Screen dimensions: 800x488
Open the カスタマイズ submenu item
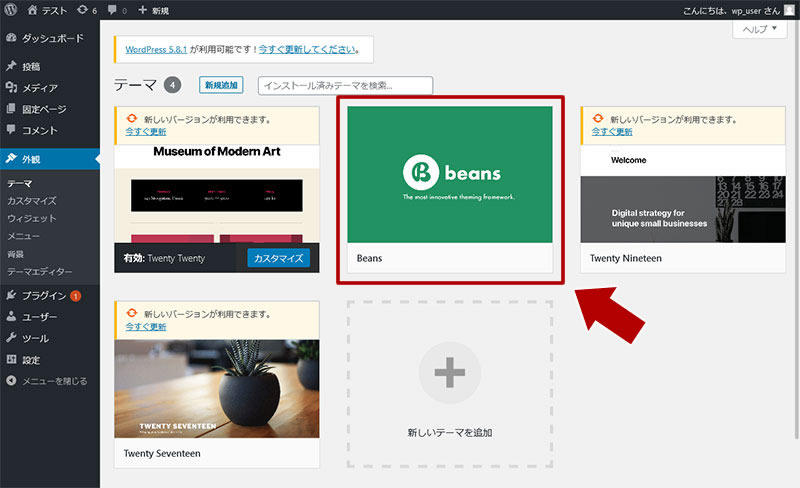point(32,201)
